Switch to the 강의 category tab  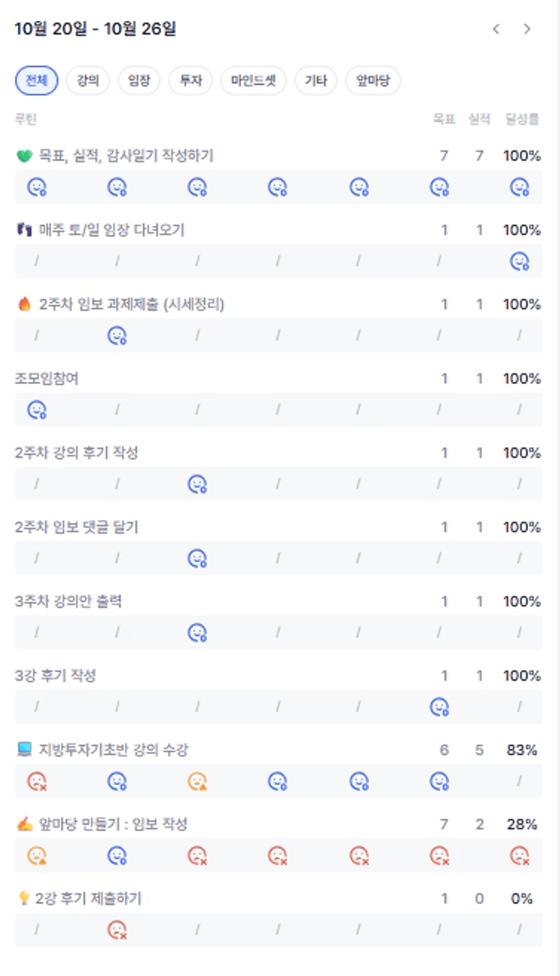point(88,81)
